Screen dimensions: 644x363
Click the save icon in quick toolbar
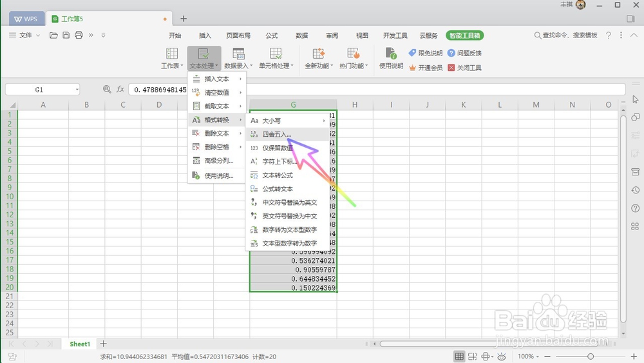tap(66, 35)
